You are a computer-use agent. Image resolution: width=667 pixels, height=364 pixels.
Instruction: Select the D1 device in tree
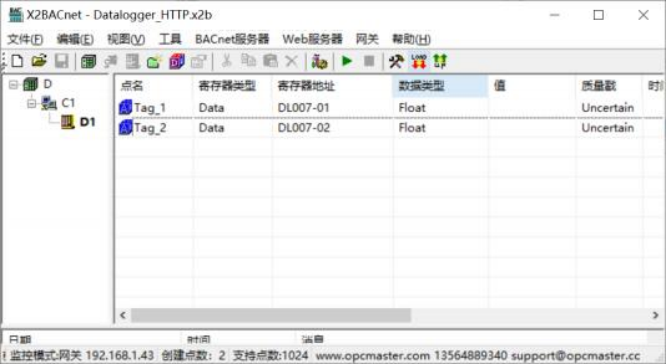87,122
